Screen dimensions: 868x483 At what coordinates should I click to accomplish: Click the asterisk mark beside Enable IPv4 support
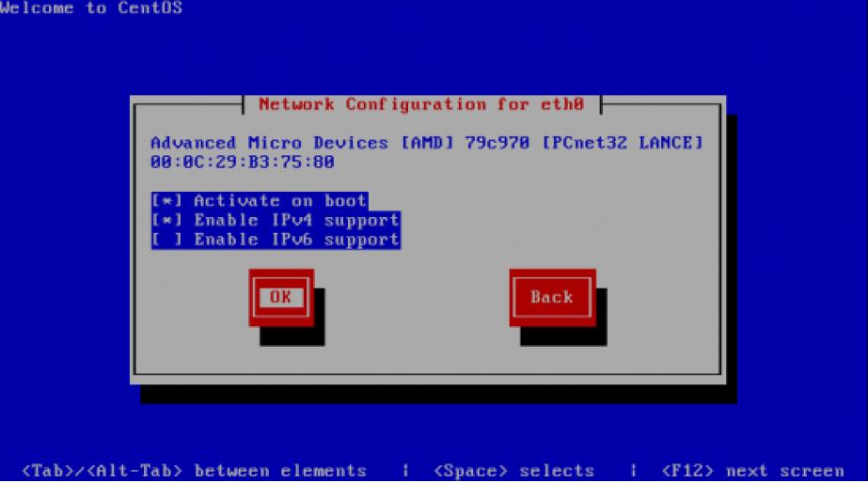point(166,220)
